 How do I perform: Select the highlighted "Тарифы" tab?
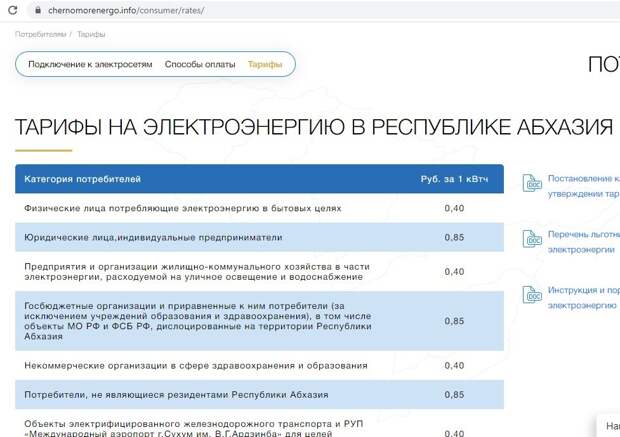point(265,64)
